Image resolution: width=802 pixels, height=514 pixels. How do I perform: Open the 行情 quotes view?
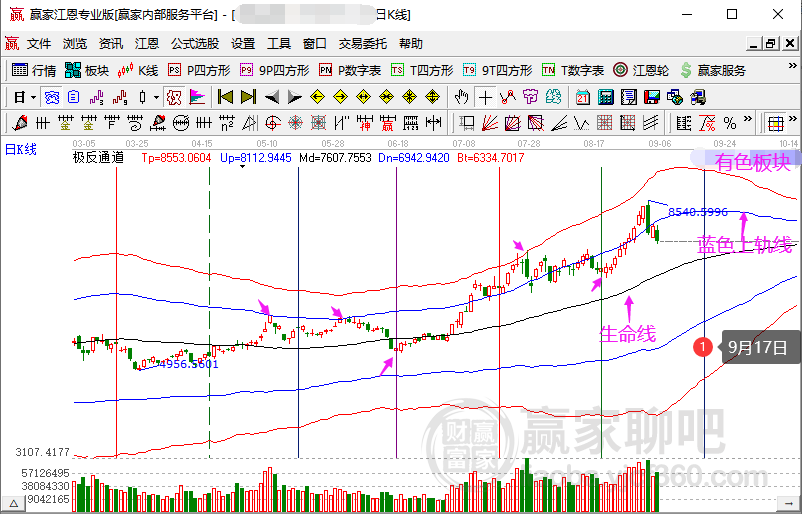pos(34,70)
